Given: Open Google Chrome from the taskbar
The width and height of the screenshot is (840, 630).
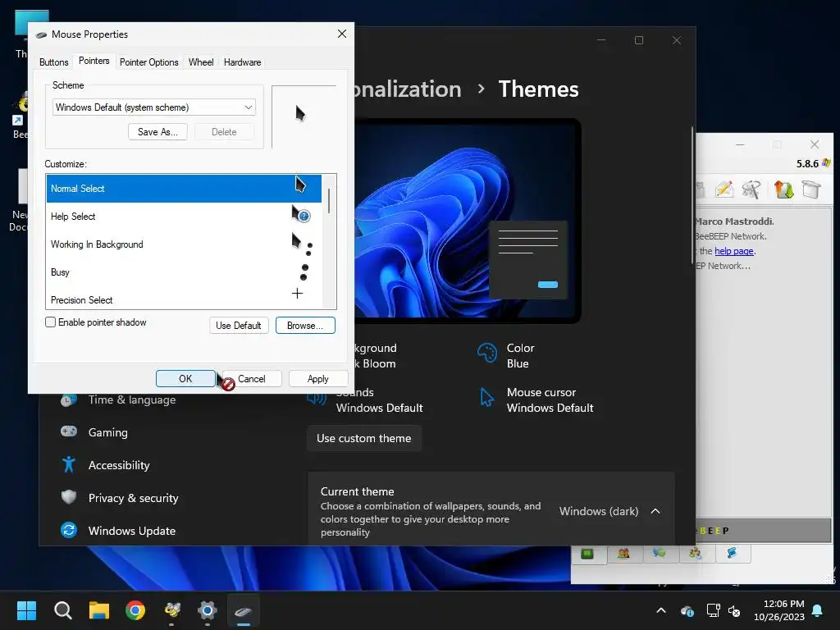Looking at the screenshot, I should pyautogui.click(x=135, y=610).
